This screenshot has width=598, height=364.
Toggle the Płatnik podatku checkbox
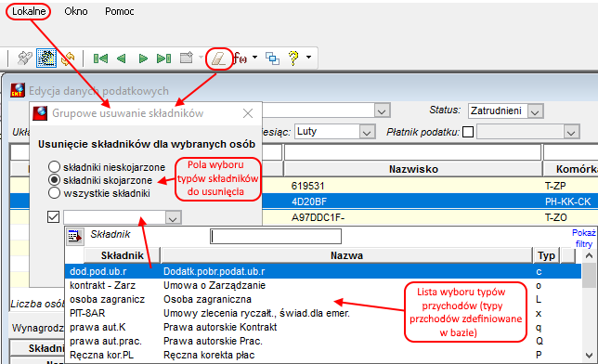click(468, 132)
